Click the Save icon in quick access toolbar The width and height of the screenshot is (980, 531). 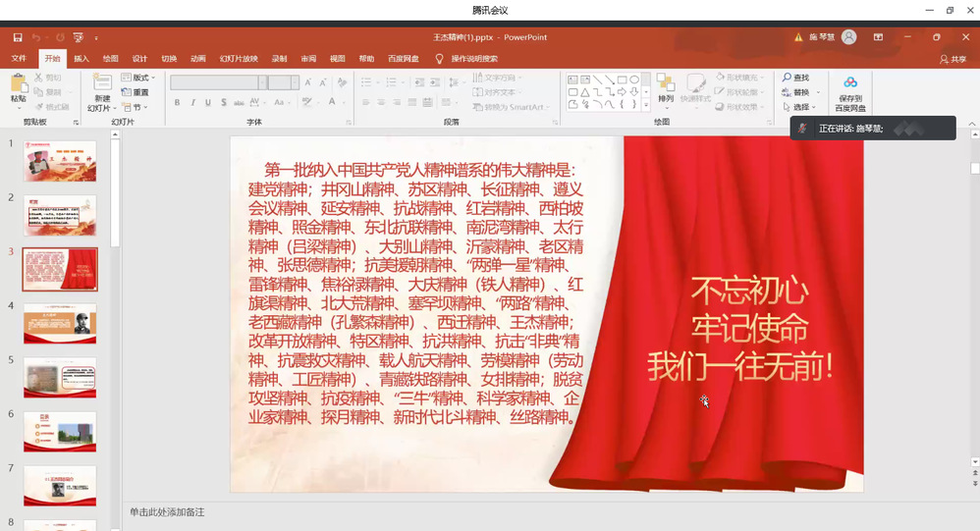pos(18,37)
